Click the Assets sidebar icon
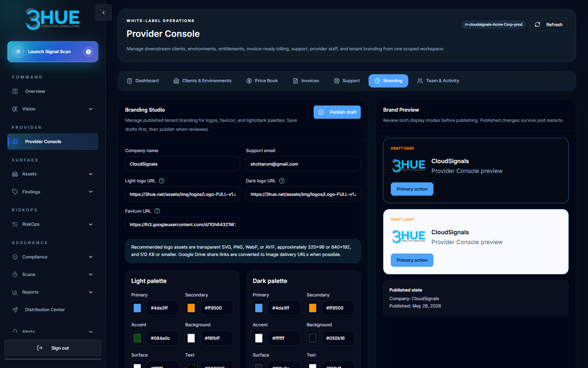588x368 pixels. point(15,174)
